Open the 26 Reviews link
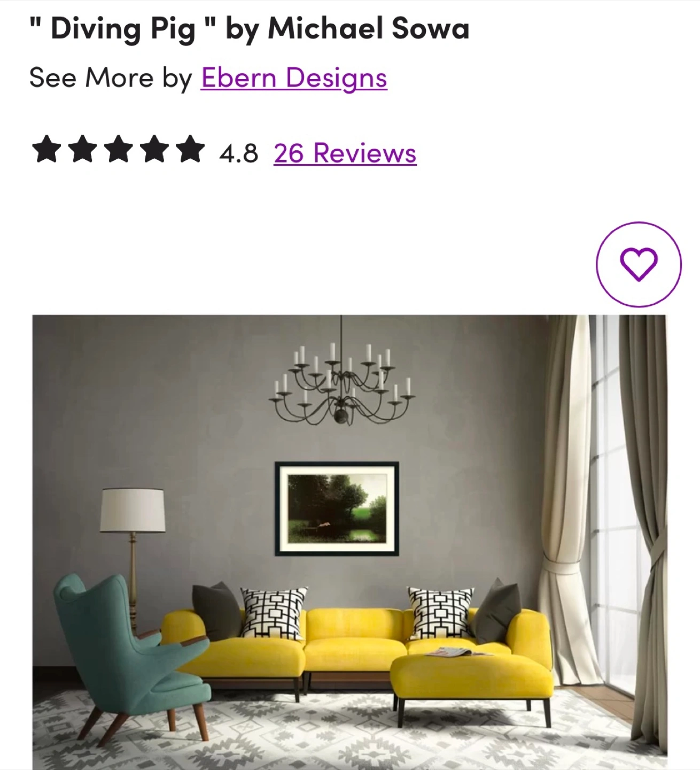This screenshot has height=770, width=700. click(345, 153)
